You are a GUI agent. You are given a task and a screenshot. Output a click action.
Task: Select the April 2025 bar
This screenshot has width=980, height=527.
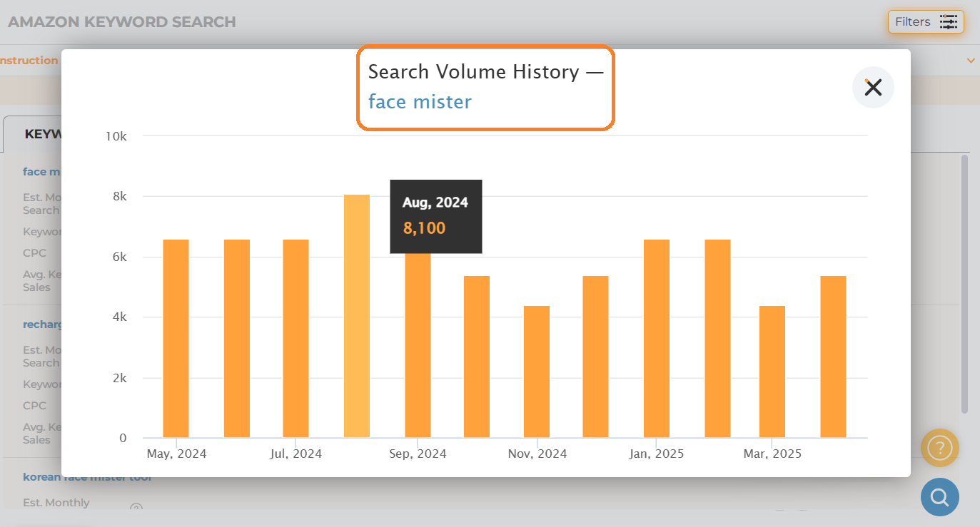[x=833, y=357]
